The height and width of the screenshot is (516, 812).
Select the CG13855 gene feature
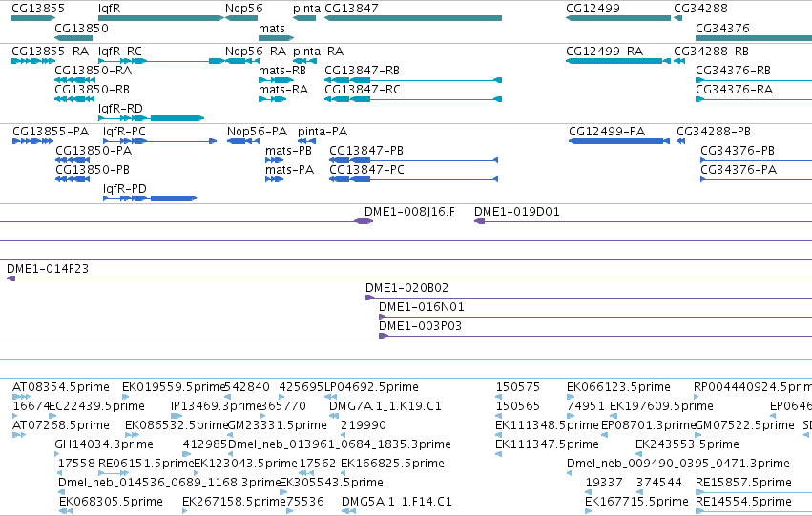(x=33, y=18)
